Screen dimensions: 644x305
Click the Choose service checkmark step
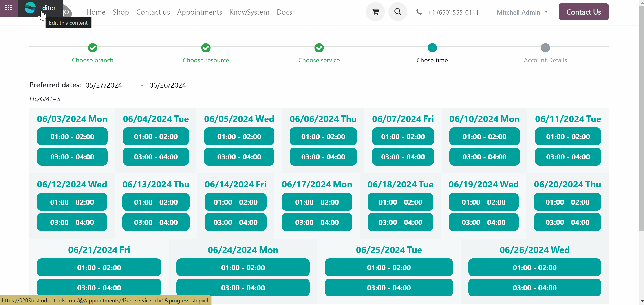pos(319,48)
